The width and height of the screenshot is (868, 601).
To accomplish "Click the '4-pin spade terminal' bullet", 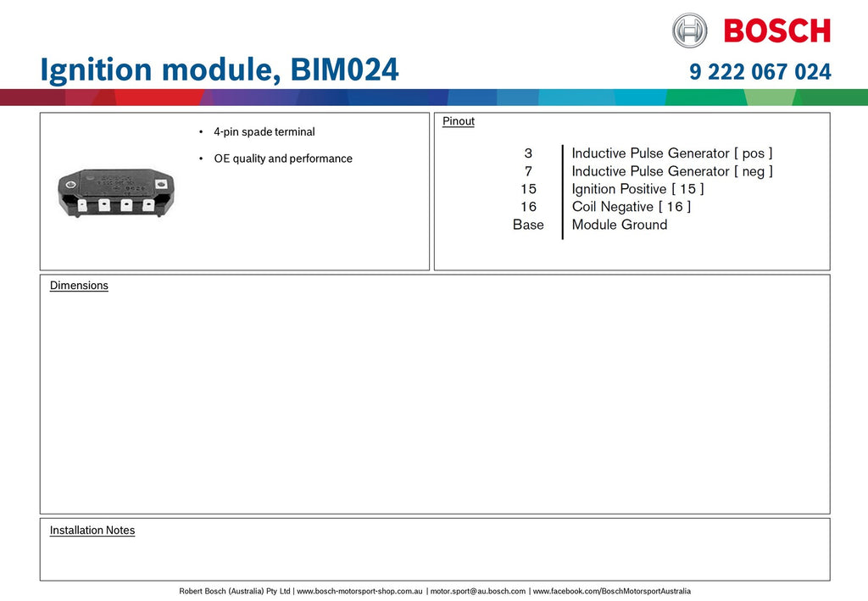I will (x=264, y=131).
